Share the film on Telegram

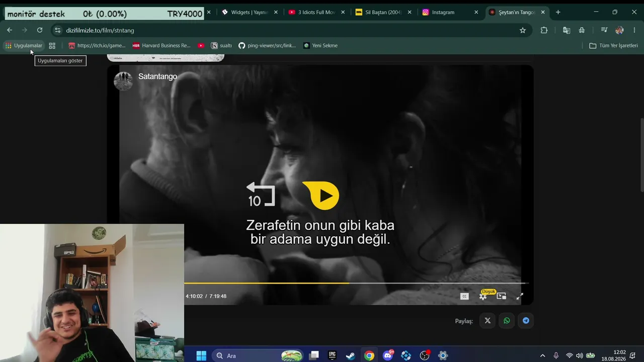pyautogui.click(x=526, y=320)
